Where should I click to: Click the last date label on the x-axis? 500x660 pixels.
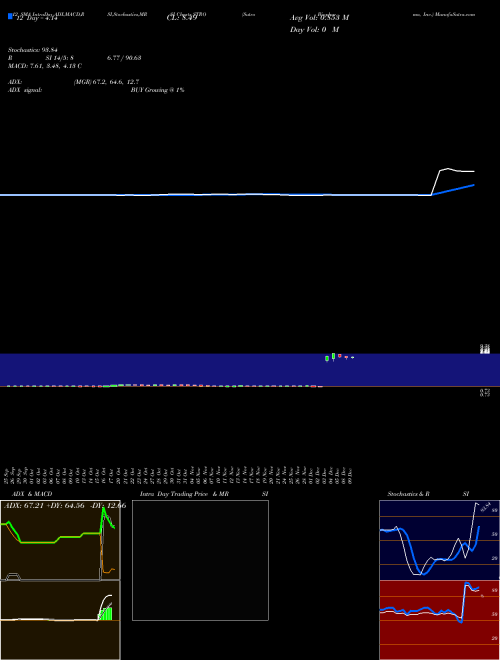350,476
